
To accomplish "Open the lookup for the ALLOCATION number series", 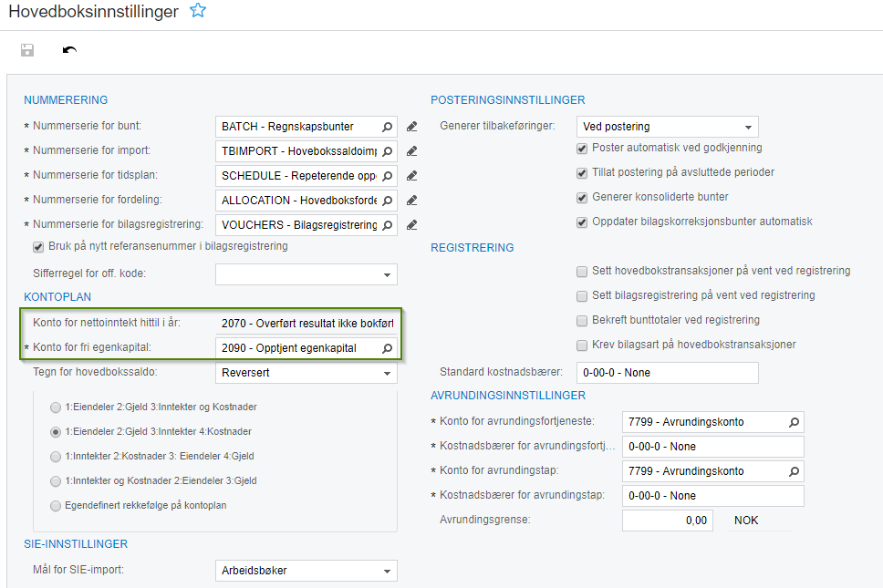I will [x=387, y=201].
